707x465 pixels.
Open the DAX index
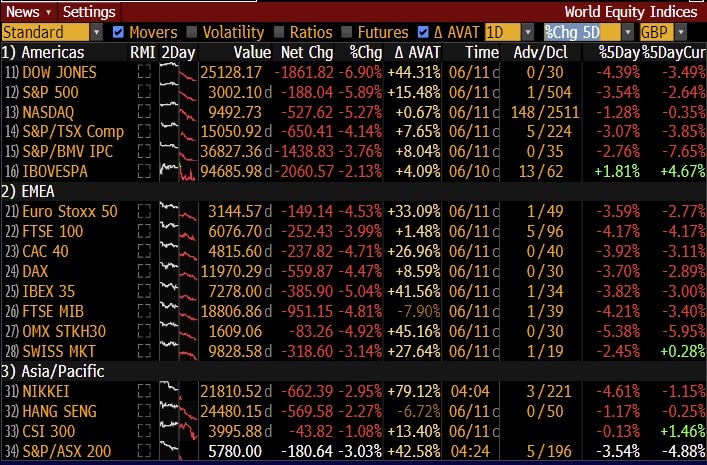point(35,271)
